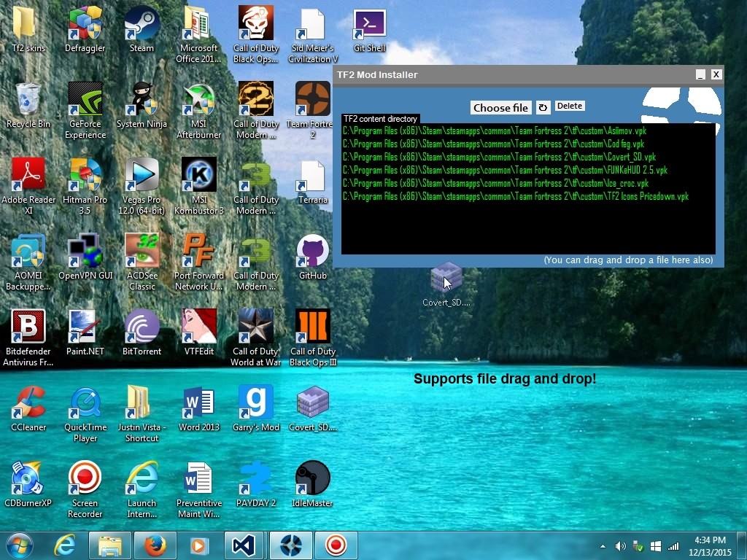Select the CDBurnerXP icon
The height and width of the screenshot is (560, 747).
pos(28,484)
